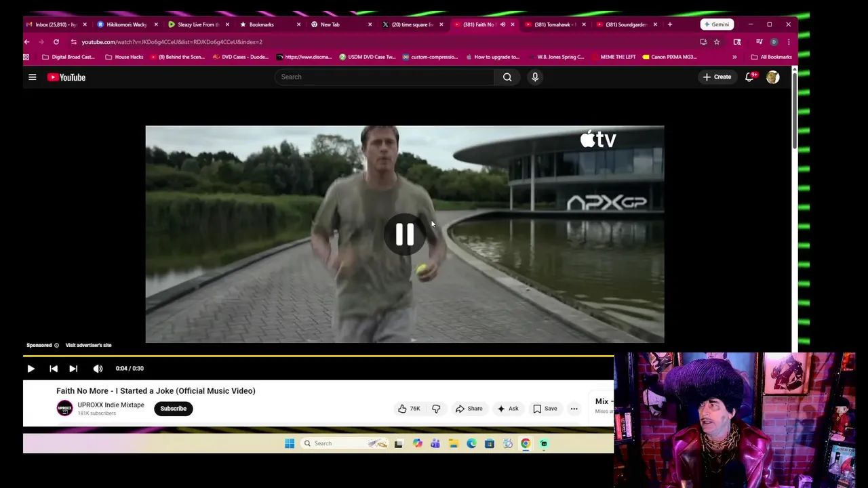Open the Visit advertiser's site link
Image resolution: width=868 pixels, height=488 pixels.
point(88,345)
